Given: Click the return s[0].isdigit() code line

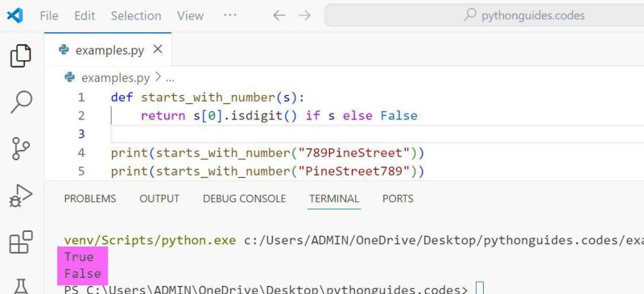Looking at the screenshot, I should [279, 116].
